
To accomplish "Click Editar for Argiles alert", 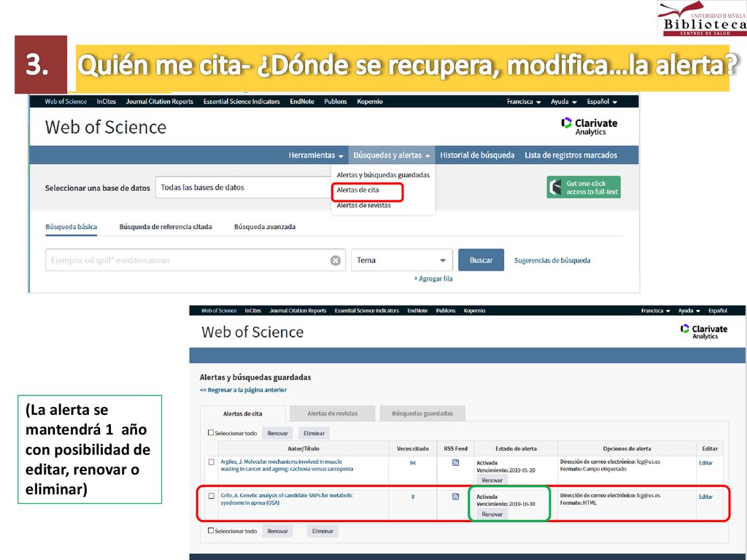I will pyautogui.click(x=705, y=463).
